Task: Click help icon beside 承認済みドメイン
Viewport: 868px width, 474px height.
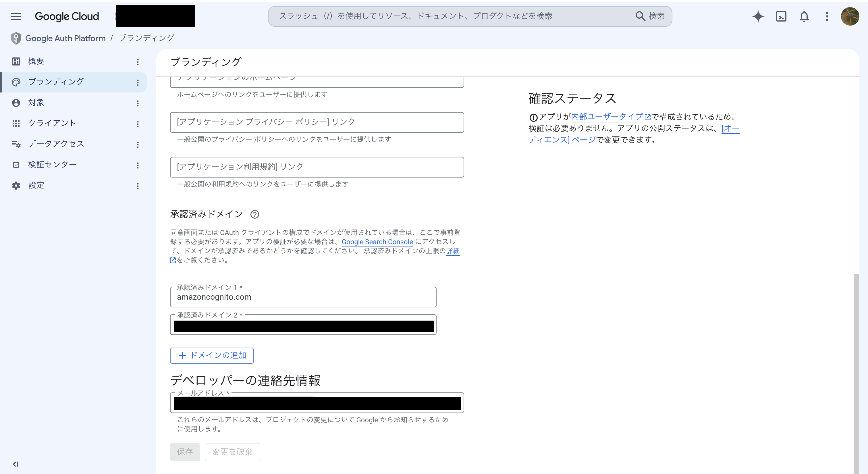Action: pos(255,214)
